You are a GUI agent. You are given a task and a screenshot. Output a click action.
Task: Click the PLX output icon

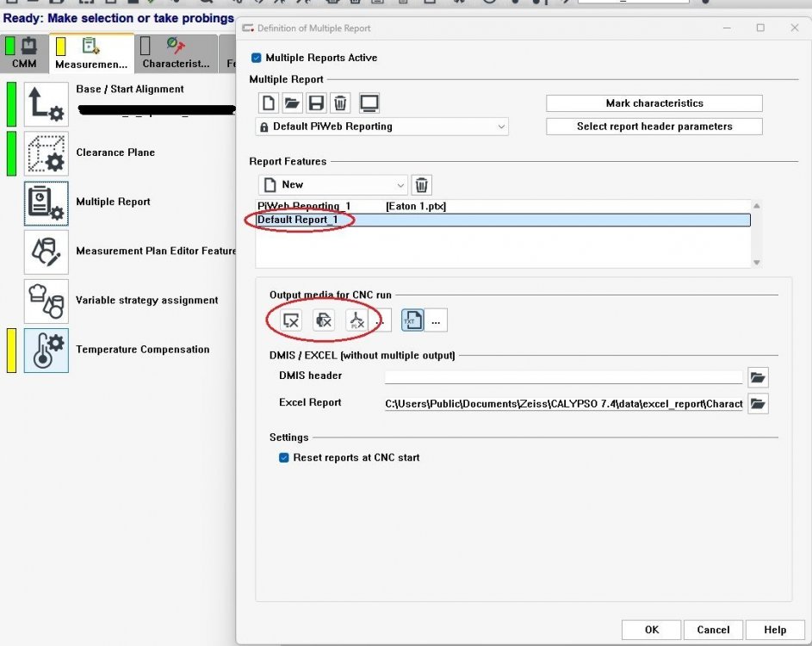click(x=356, y=320)
